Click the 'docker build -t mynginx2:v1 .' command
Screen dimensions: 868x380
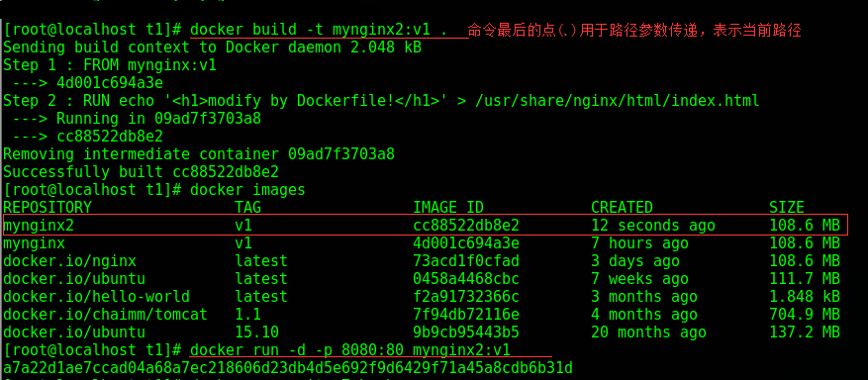click(319, 30)
